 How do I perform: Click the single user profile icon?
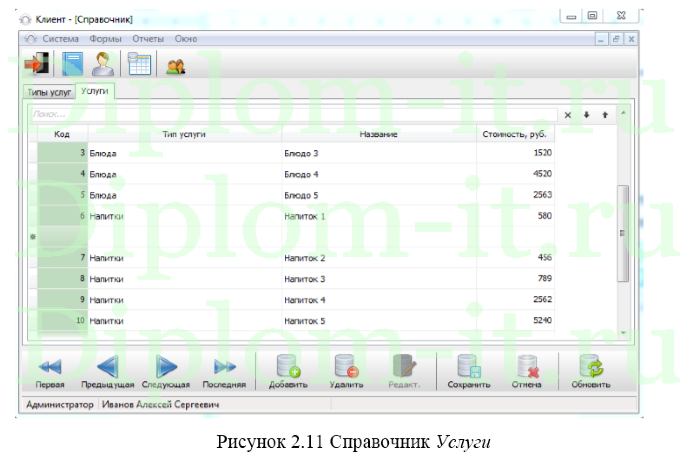click(103, 64)
